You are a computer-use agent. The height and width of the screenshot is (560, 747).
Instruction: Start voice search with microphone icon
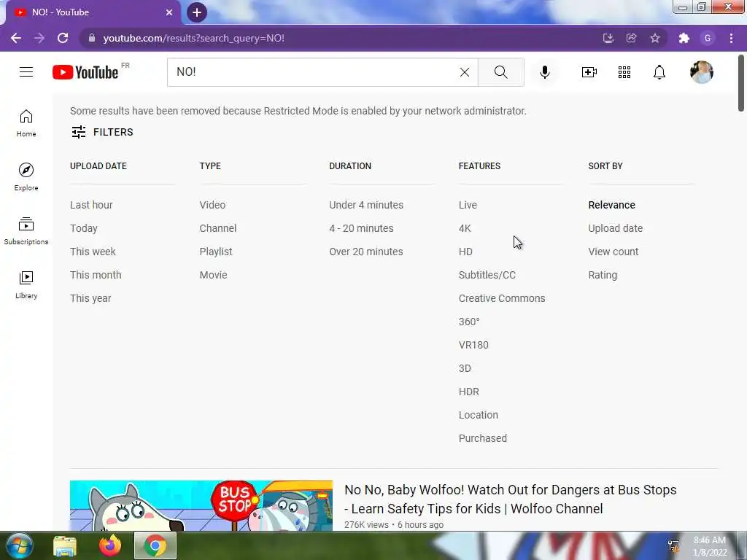tap(545, 72)
